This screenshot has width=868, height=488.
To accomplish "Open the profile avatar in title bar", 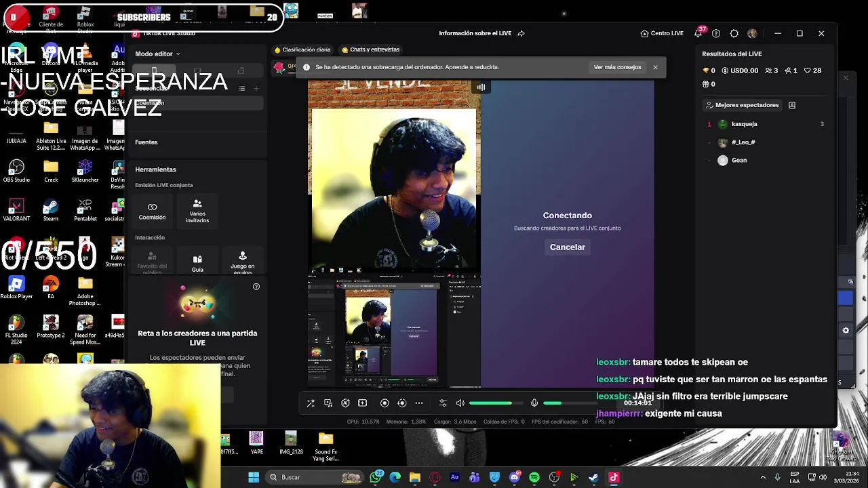I will (x=752, y=33).
